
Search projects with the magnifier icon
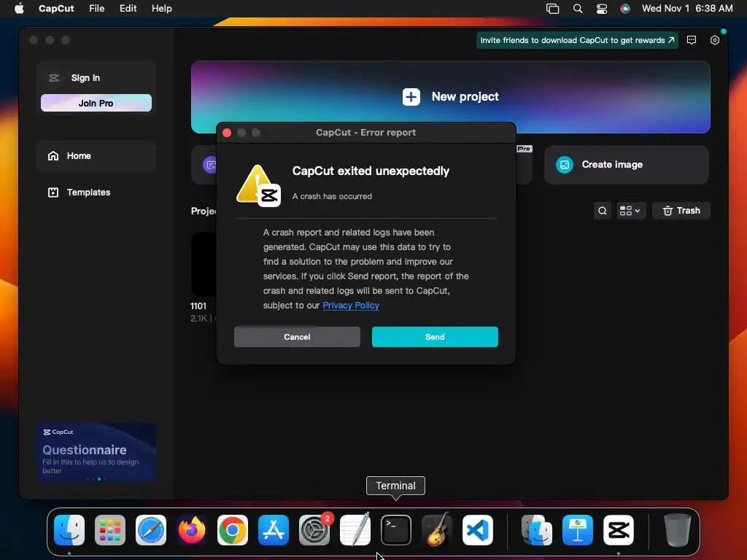pos(602,211)
